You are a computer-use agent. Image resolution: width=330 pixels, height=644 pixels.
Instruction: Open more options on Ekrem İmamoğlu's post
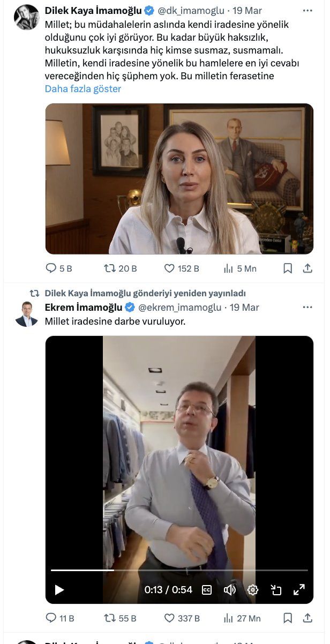(307, 308)
